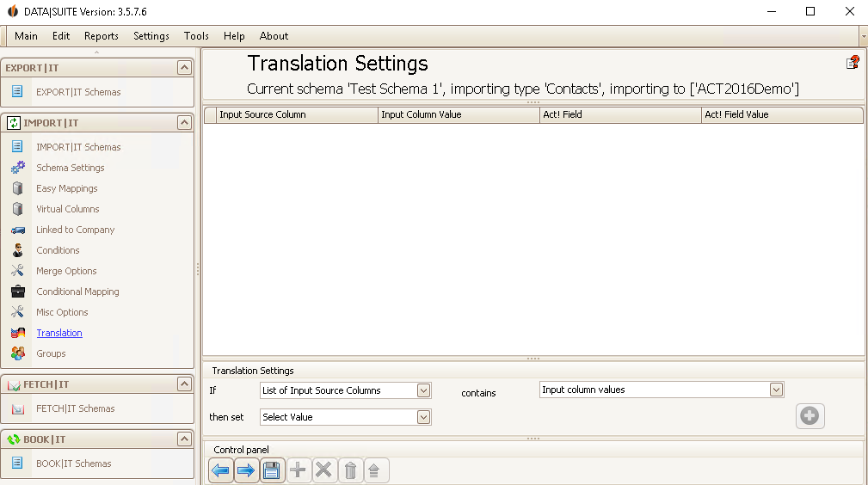Click the Virtual Columns icon
Screen dimensions: 868x485
coord(18,209)
